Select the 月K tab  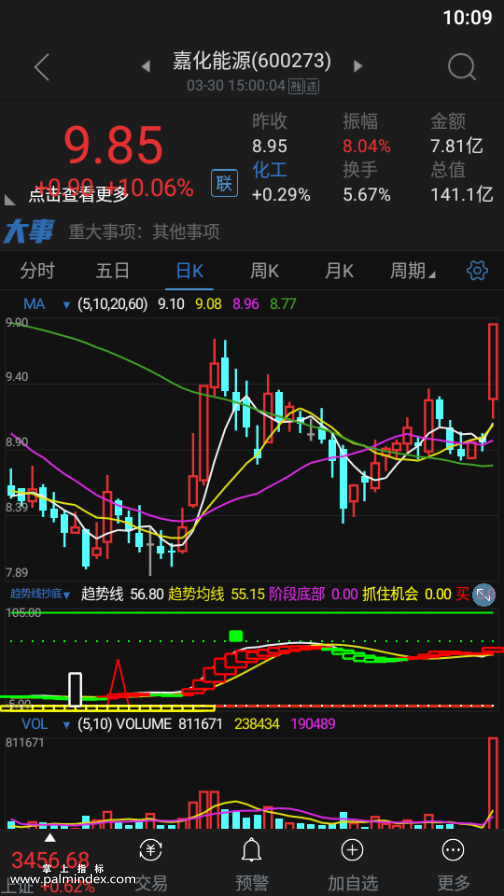click(x=339, y=271)
